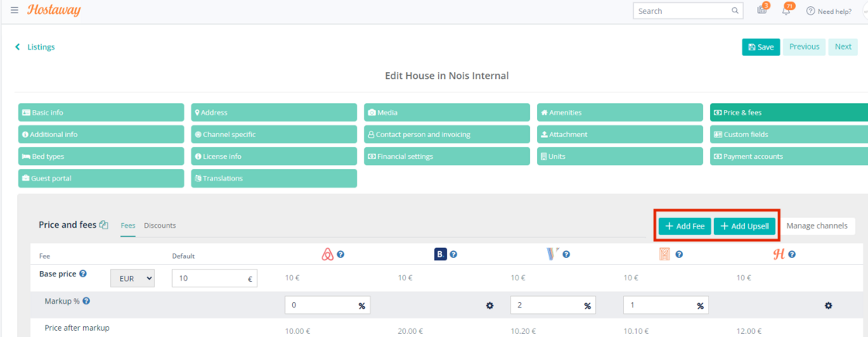Open the hamburger menu
The height and width of the screenshot is (337, 868).
pos(15,11)
